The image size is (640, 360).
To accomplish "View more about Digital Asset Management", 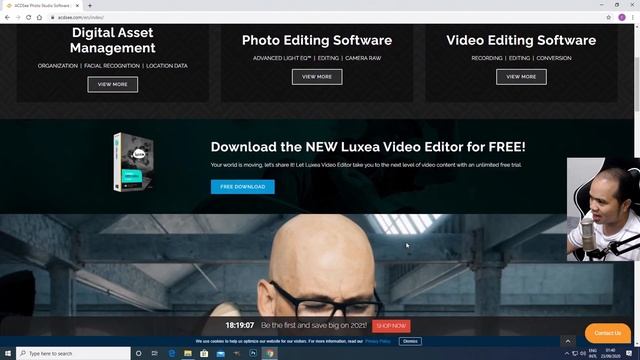I will point(113,84).
